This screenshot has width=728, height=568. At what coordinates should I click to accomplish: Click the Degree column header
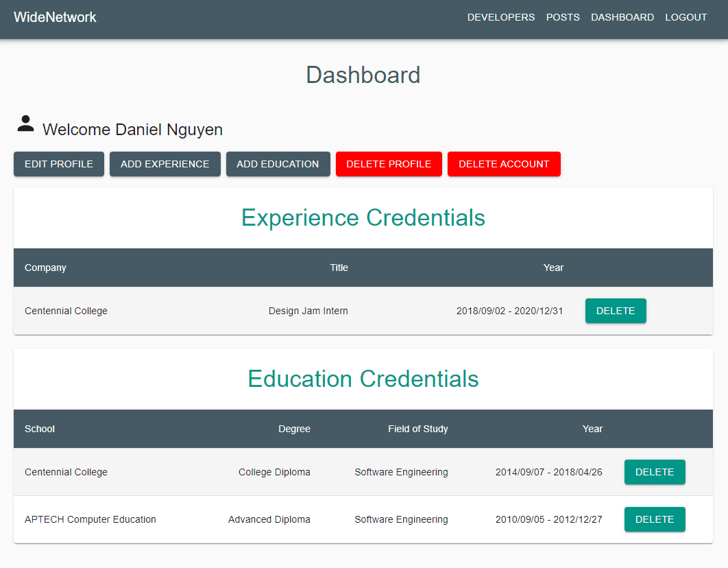pos(294,429)
